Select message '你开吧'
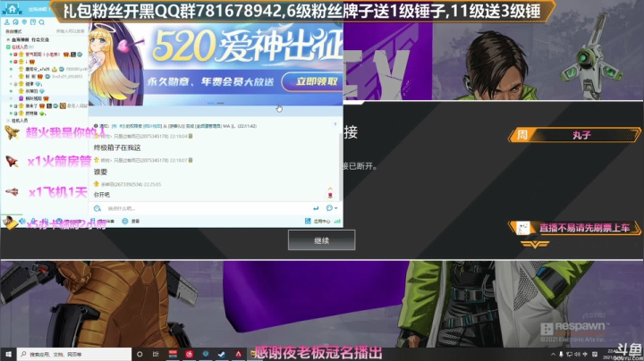The width and height of the screenshot is (644, 361). (x=102, y=195)
